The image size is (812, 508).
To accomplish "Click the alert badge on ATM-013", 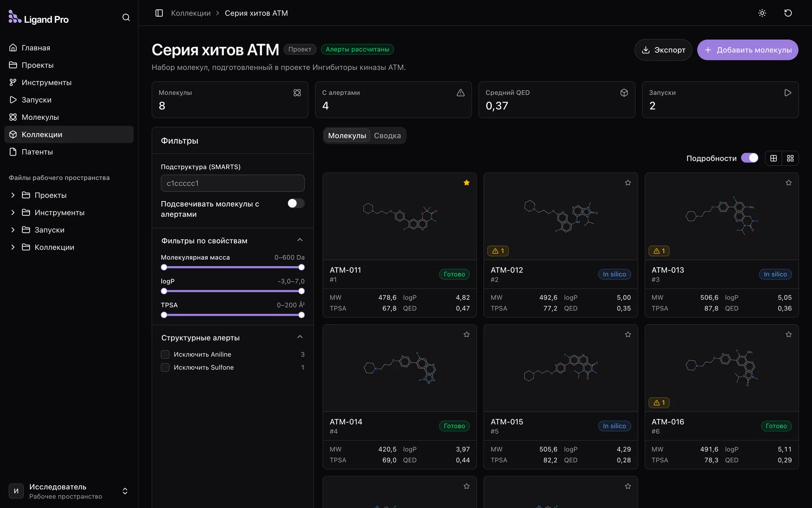I will tap(659, 251).
